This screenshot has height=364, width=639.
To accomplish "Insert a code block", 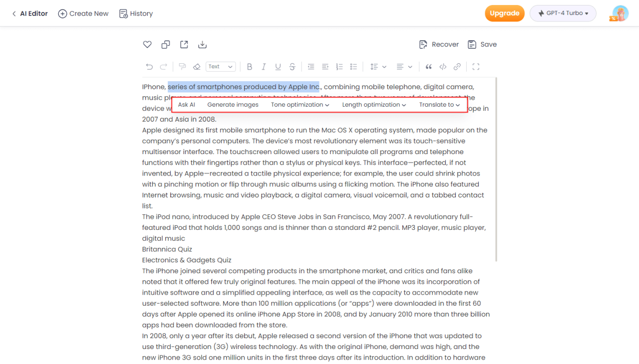I will (442, 67).
